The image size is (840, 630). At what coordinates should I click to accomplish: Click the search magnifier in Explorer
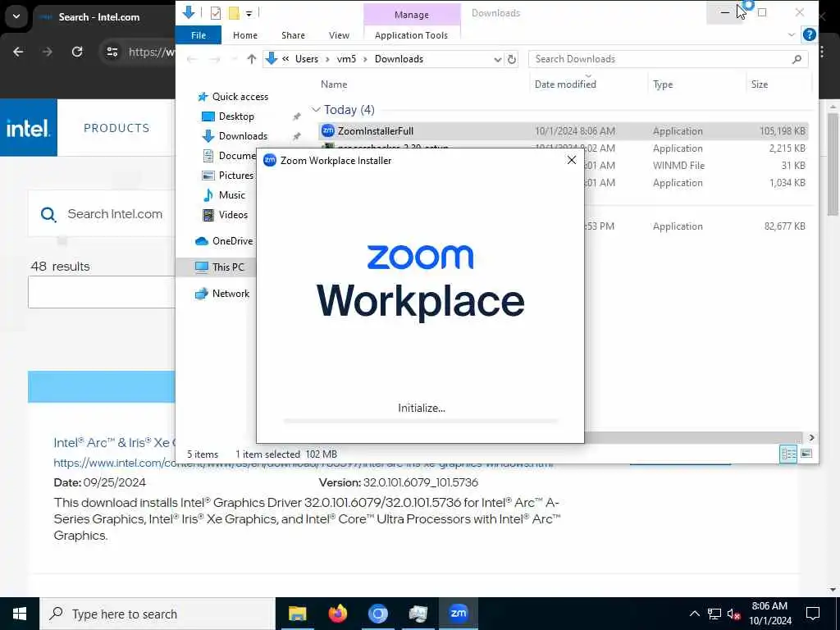(x=797, y=59)
